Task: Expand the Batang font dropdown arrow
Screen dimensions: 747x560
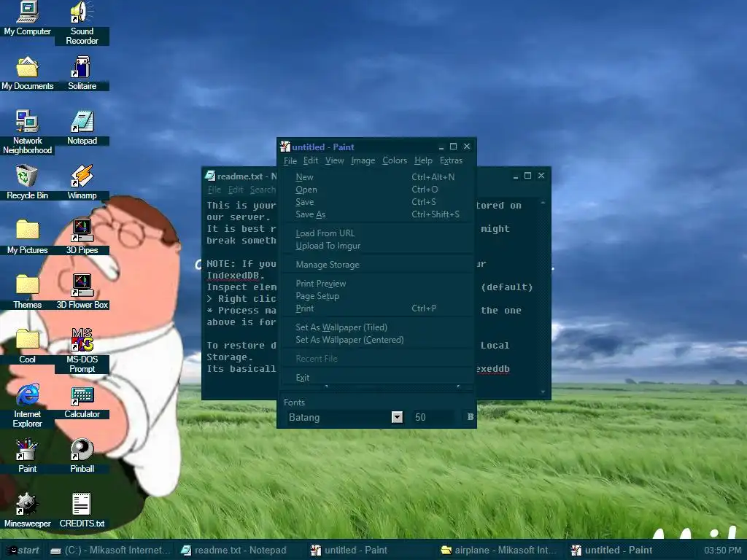Action: click(397, 417)
